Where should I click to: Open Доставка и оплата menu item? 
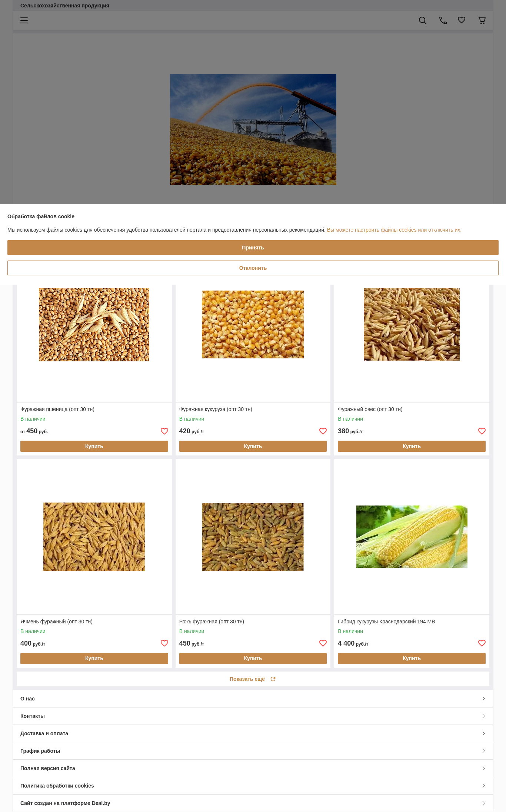(253, 733)
